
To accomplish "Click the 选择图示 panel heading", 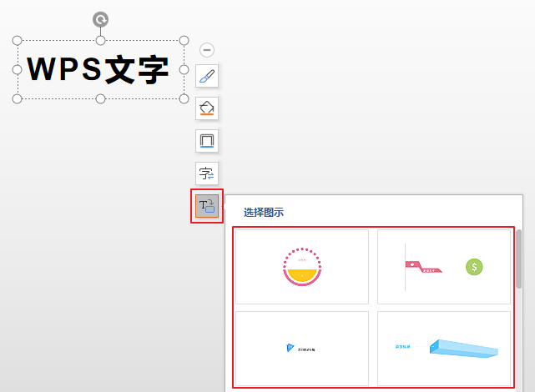I will click(x=264, y=213).
